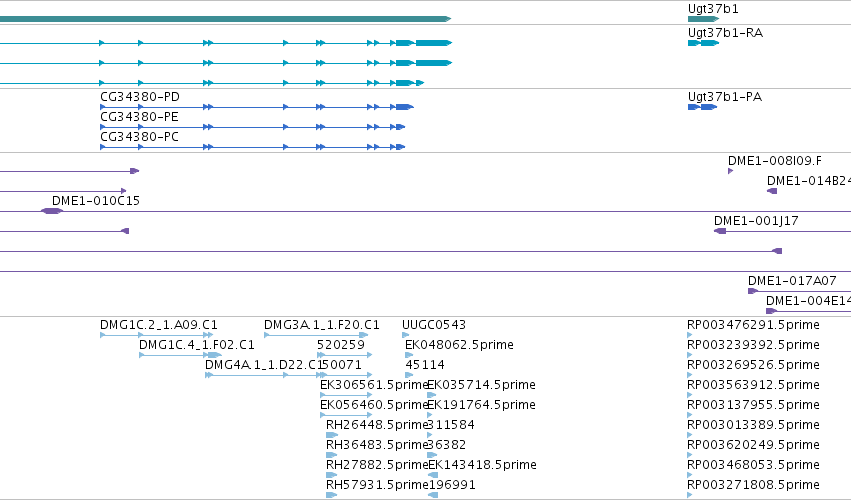
Task: Click the DME1-001J17 clone label
Action: [x=756, y=221]
